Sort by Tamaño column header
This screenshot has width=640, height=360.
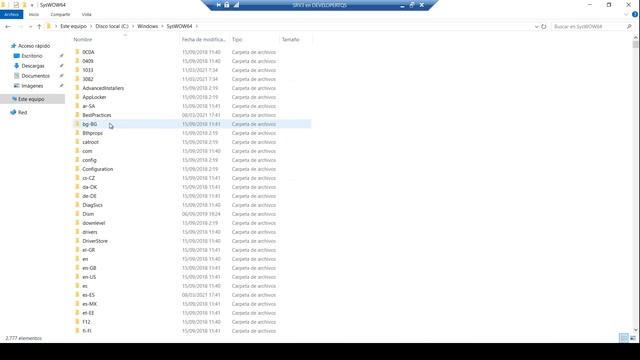click(x=291, y=40)
